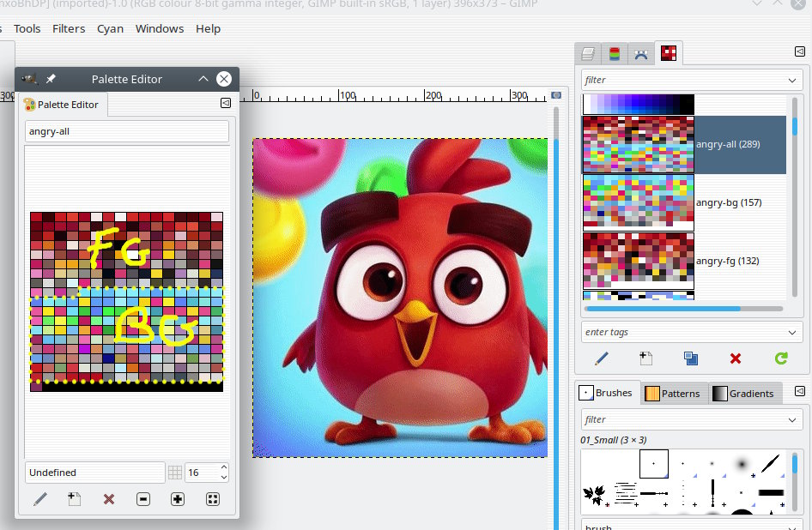Viewport: 812px width, 530px height.
Task: Expand the brushes filter dropdown
Action: click(792, 420)
